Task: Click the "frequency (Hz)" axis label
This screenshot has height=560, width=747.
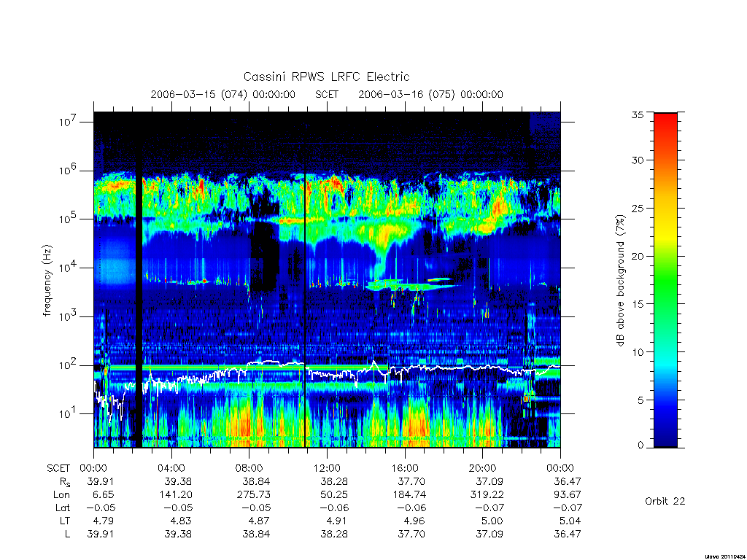Action: tap(47, 280)
